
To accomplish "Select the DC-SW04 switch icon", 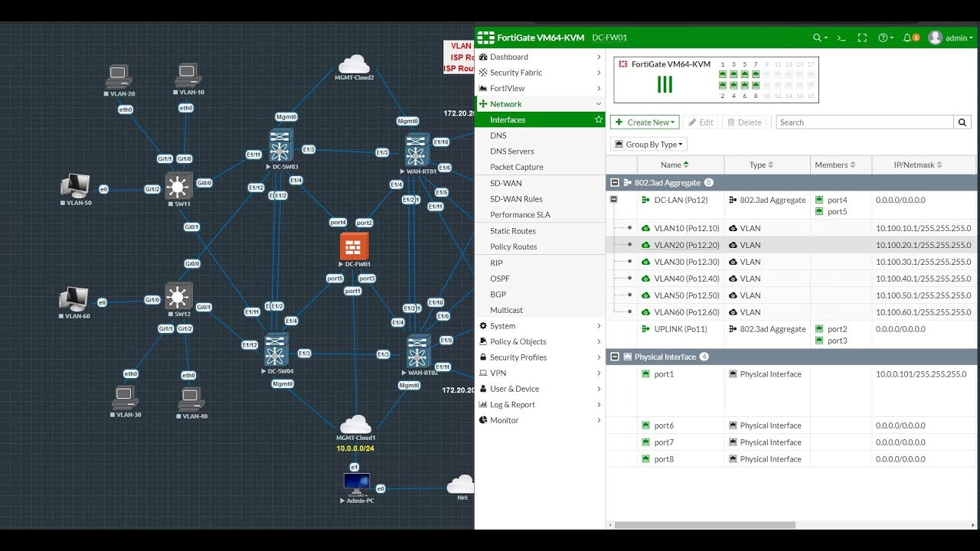I will [276, 350].
